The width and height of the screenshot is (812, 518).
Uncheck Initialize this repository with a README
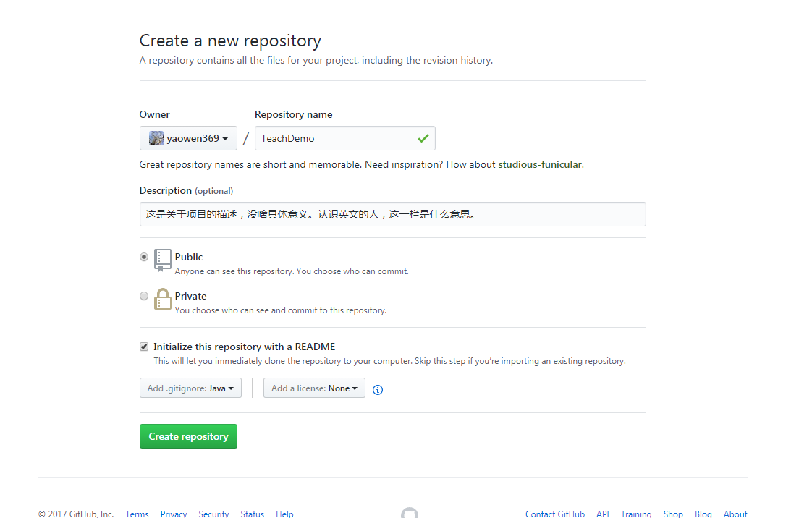point(144,347)
